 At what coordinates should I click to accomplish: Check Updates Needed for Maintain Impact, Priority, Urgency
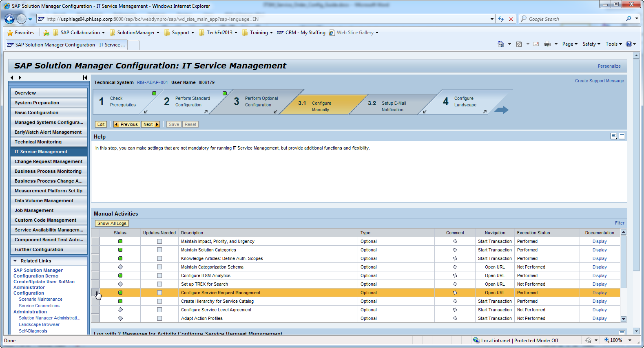[x=159, y=241]
